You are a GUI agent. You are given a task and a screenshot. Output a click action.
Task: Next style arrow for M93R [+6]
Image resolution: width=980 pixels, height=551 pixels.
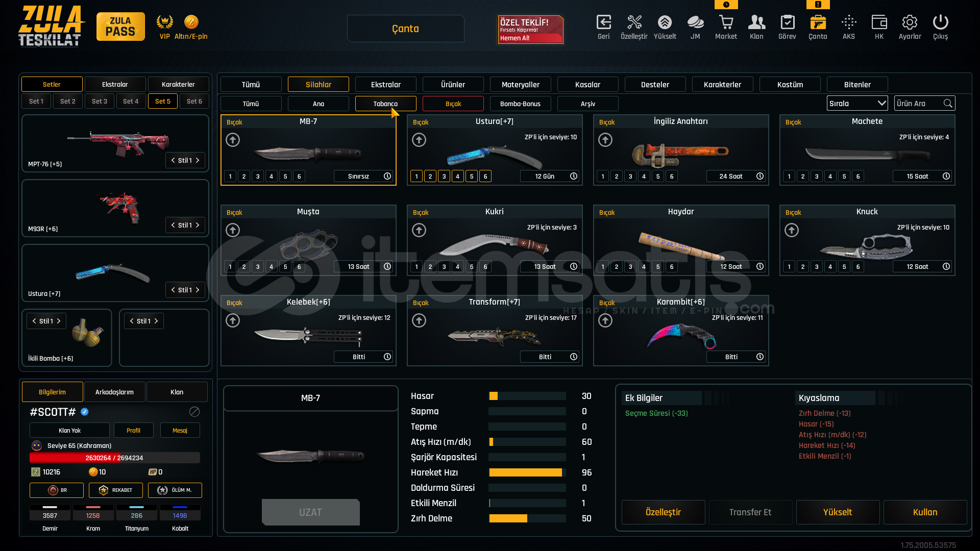pyautogui.click(x=198, y=225)
